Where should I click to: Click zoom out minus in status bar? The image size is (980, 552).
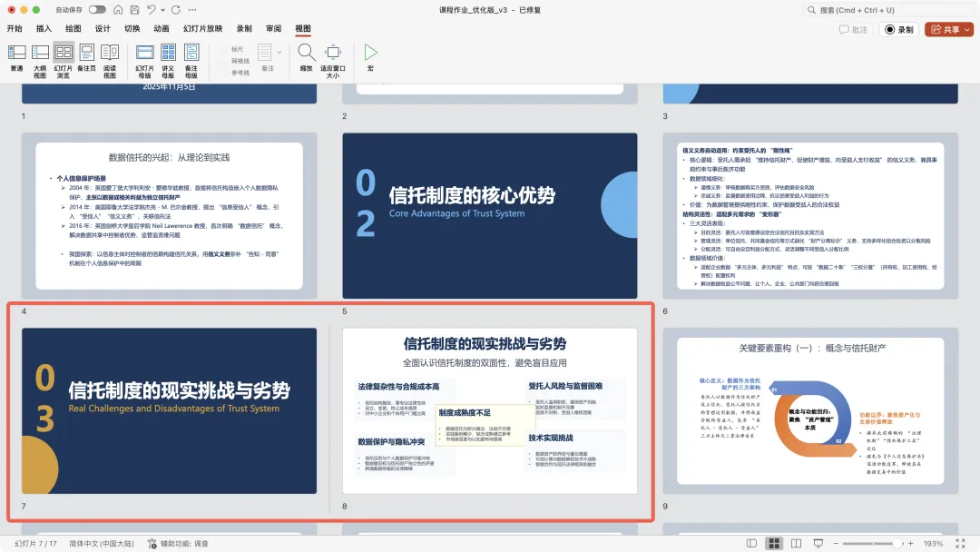836,544
